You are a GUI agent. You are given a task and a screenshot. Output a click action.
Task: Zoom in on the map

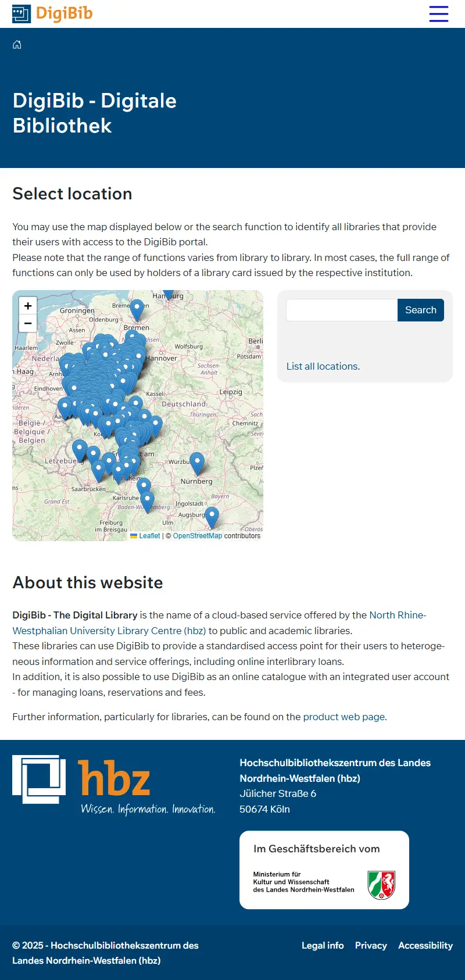(28, 306)
